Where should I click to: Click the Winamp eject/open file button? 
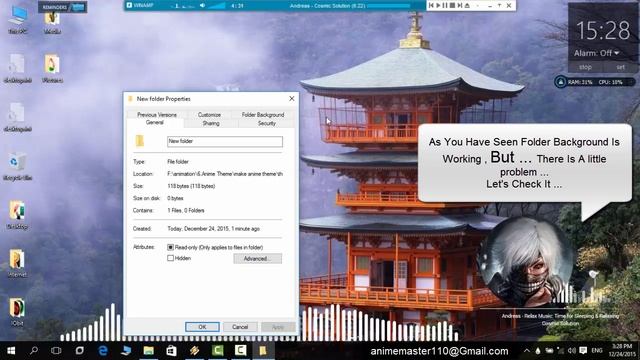[467, 5]
